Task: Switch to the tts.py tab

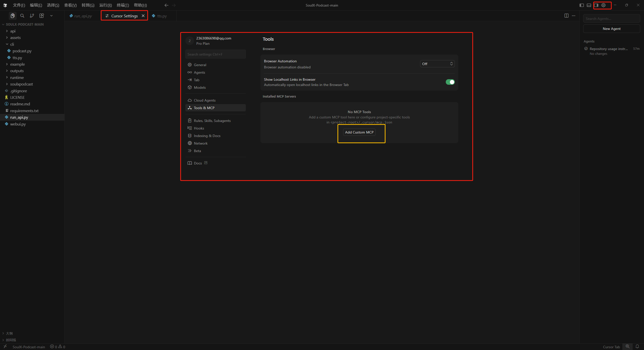Action: [x=162, y=16]
